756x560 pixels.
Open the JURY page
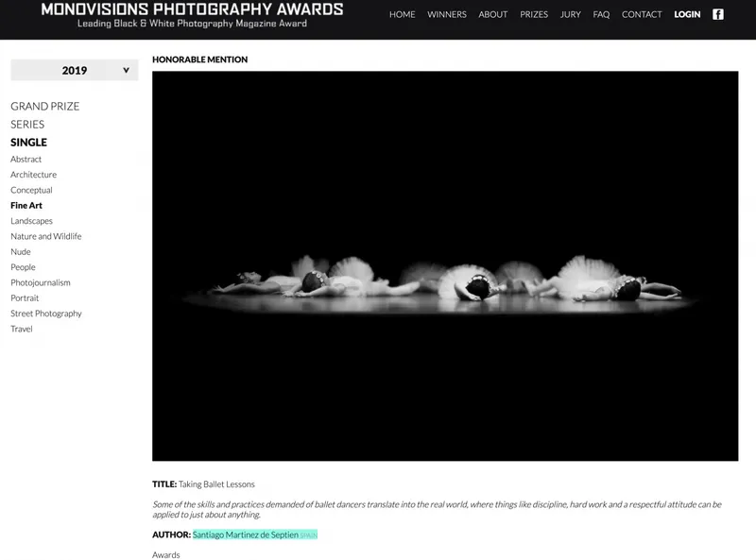click(571, 14)
